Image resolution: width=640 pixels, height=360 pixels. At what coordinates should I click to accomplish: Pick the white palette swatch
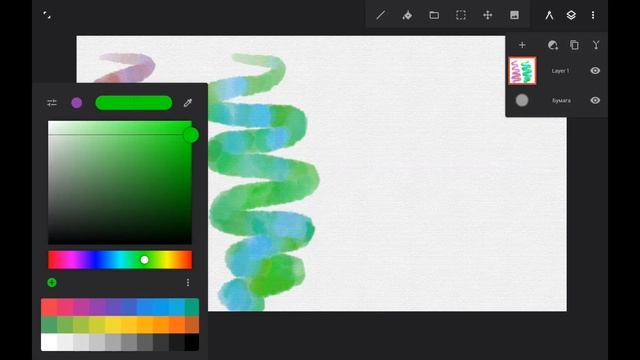point(49,342)
